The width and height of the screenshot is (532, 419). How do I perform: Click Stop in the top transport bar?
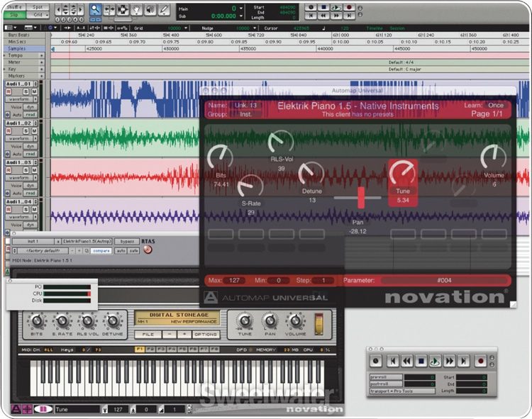click(x=323, y=7)
